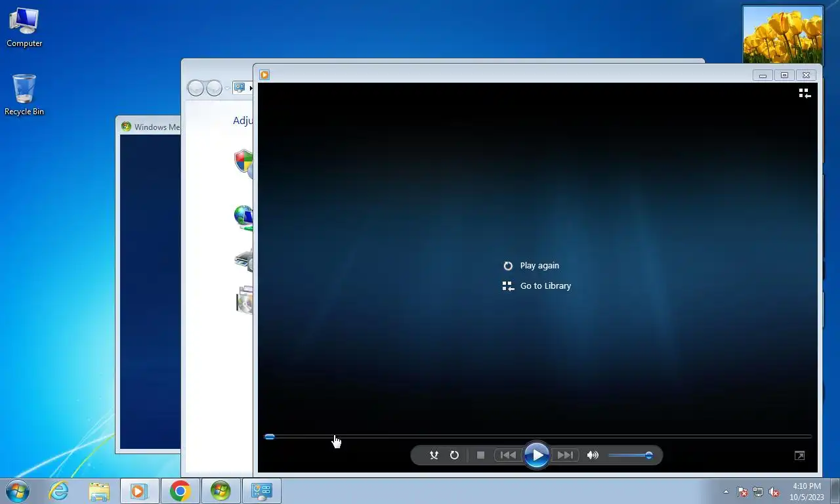
Task: Click the Media Player title bar icon
Action: tap(264, 75)
